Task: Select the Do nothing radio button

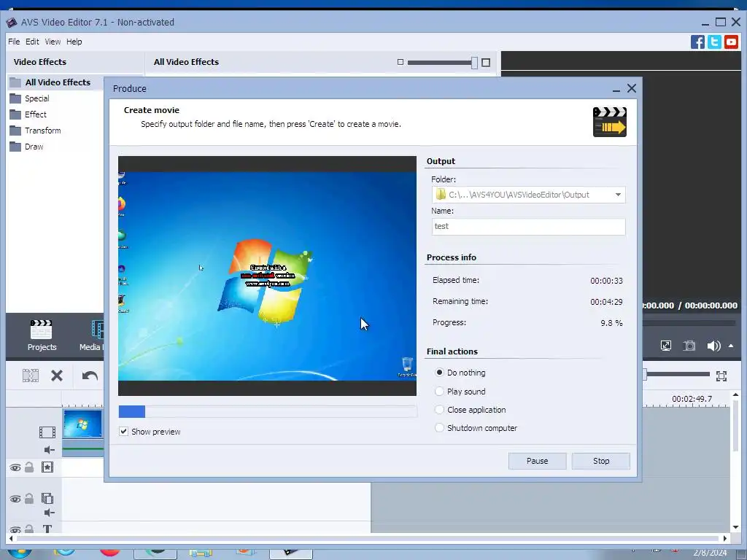Action: pos(439,372)
